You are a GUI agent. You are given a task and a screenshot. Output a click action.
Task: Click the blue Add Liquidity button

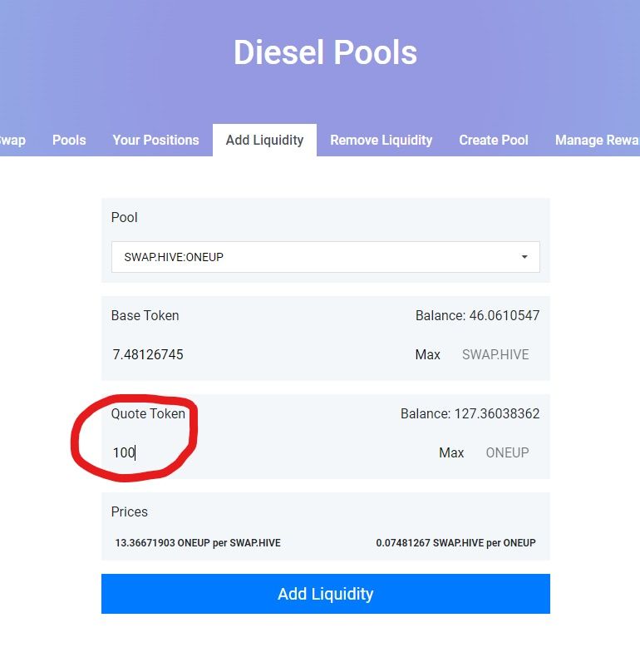(326, 594)
